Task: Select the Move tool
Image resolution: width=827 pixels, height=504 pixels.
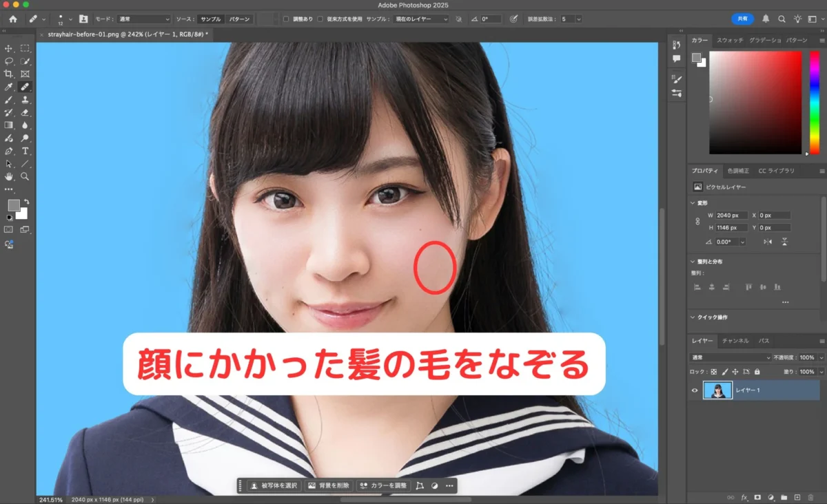Action: [x=9, y=48]
